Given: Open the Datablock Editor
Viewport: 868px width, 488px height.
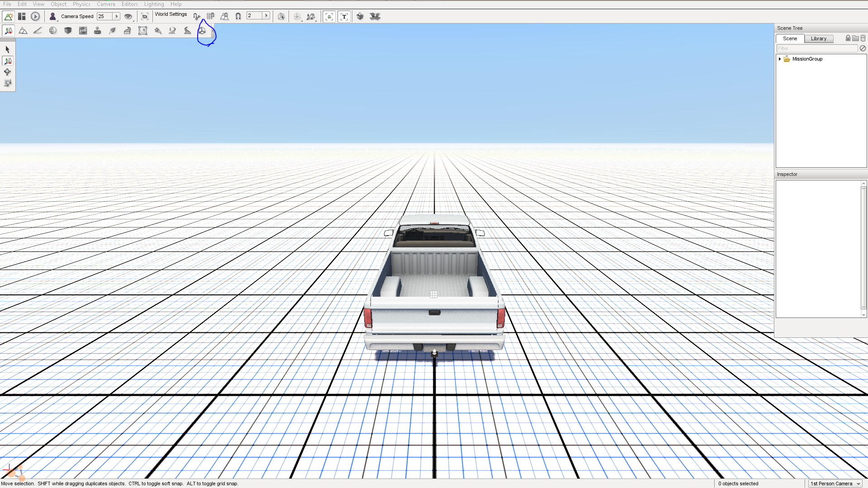Looking at the screenshot, I should (x=83, y=31).
